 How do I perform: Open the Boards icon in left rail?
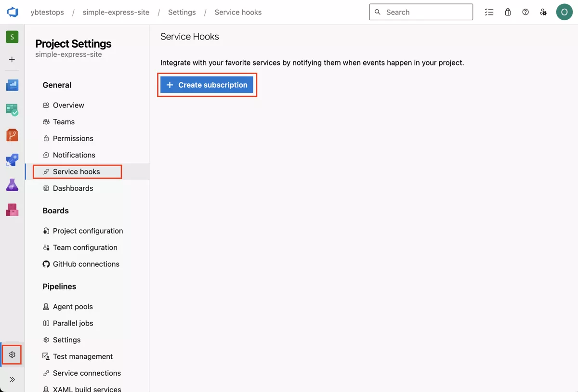coord(12,110)
